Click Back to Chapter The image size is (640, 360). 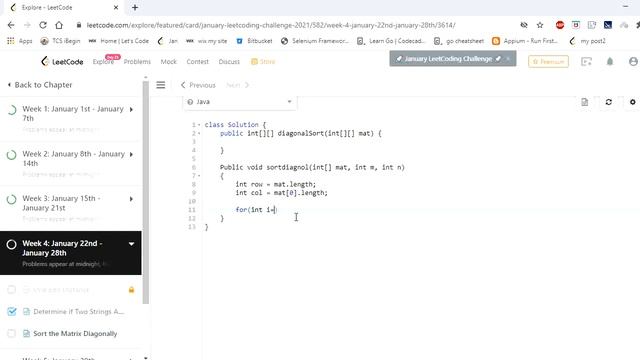[40, 85]
